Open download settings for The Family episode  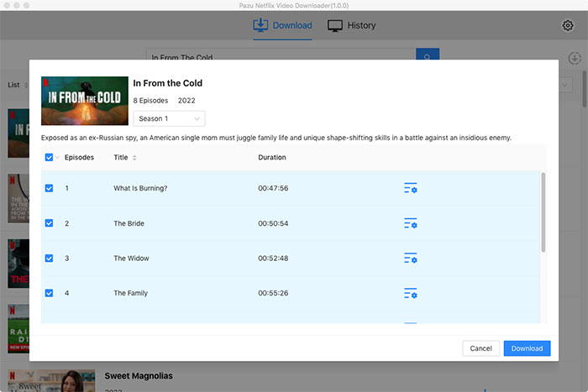(410, 293)
